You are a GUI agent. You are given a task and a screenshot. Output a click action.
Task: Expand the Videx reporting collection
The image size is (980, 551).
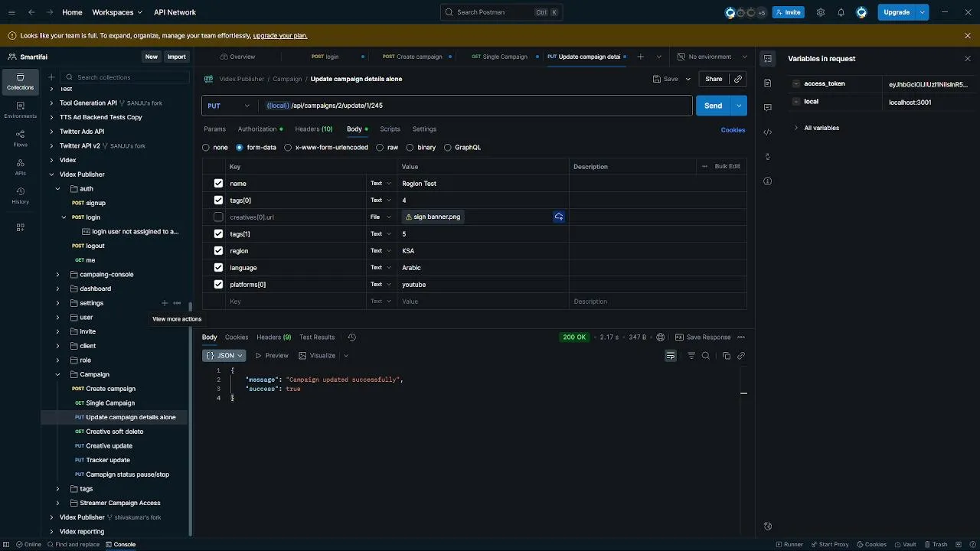(51, 532)
